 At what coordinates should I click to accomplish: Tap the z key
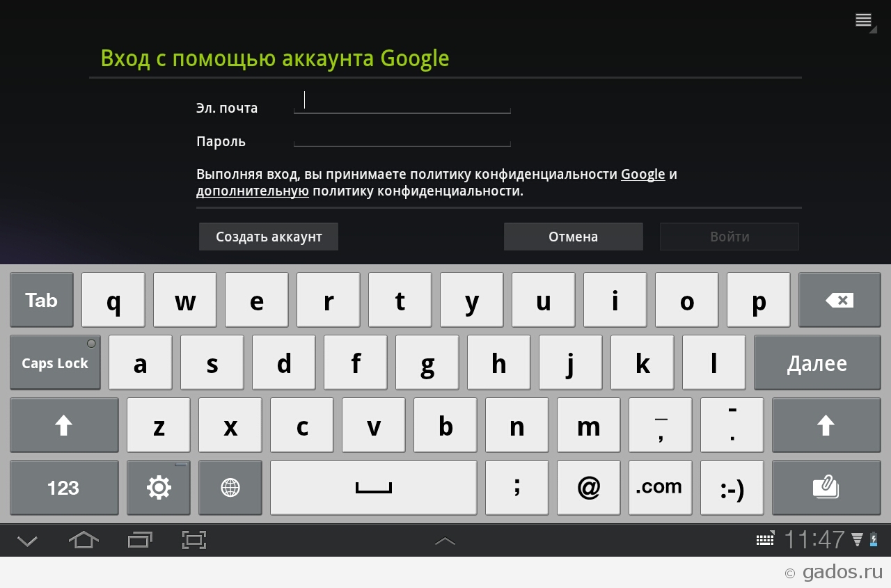[x=159, y=425]
